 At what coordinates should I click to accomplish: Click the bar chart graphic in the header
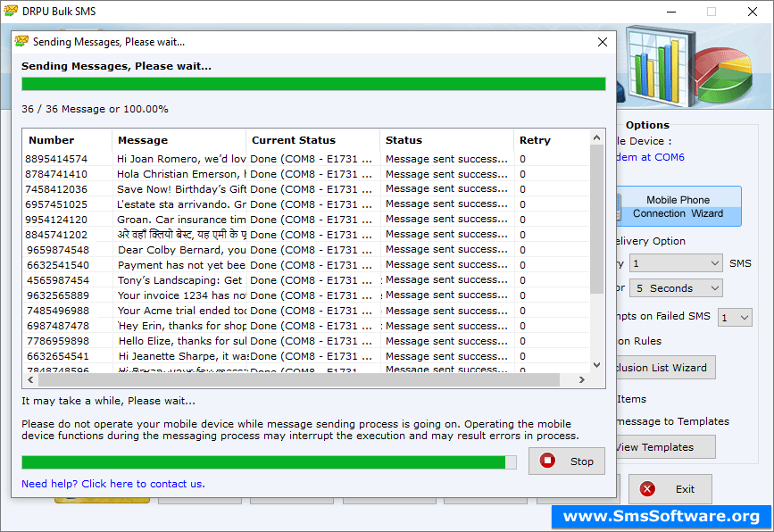pyautogui.click(x=660, y=67)
